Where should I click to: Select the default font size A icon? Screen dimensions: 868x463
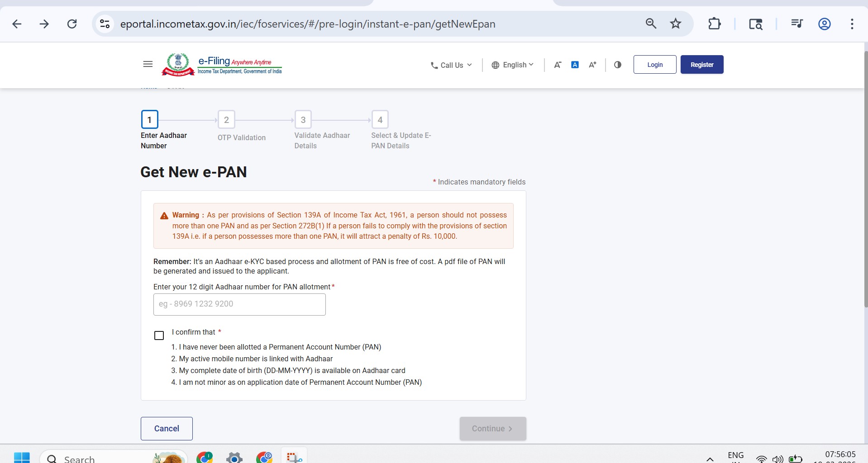[x=575, y=65]
